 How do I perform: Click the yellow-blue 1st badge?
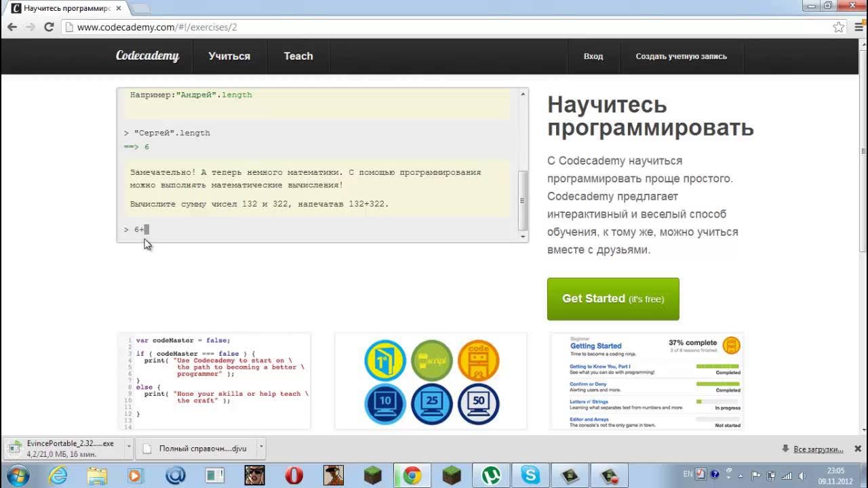pyautogui.click(x=384, y=360)
